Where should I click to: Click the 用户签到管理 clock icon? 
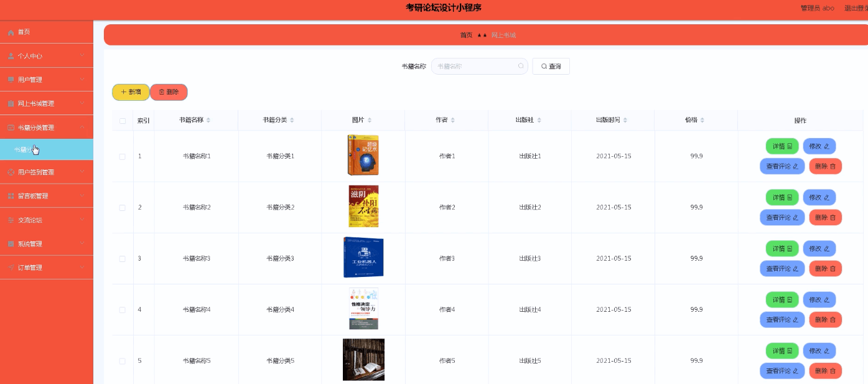coord(10,172)
